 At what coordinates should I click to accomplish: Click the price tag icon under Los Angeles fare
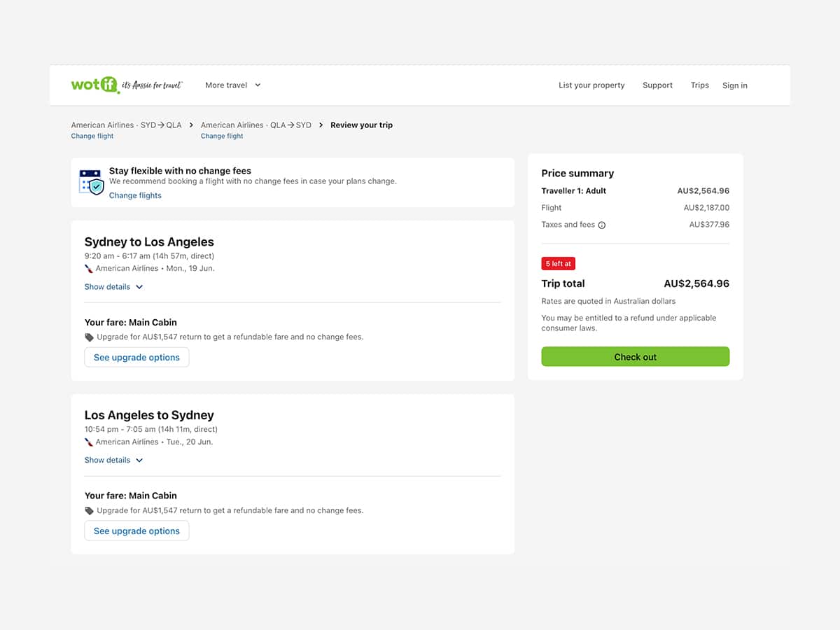point(89,511)
